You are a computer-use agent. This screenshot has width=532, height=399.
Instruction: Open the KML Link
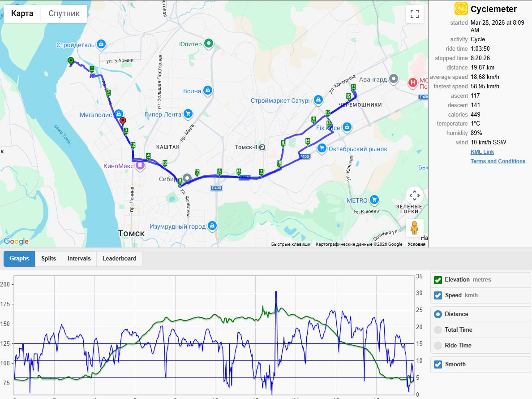(x=482, y=152)
